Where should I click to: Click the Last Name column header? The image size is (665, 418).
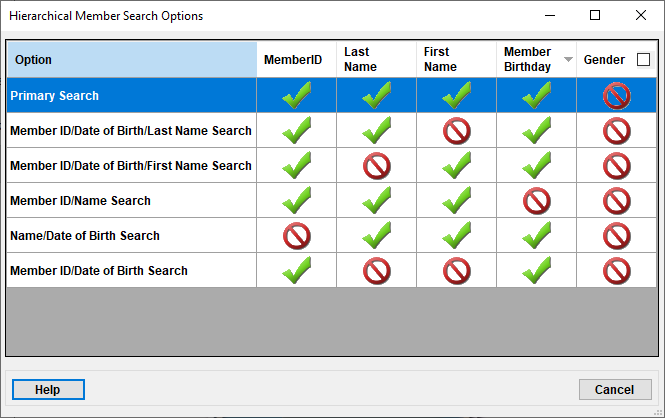tap(377, 59)
